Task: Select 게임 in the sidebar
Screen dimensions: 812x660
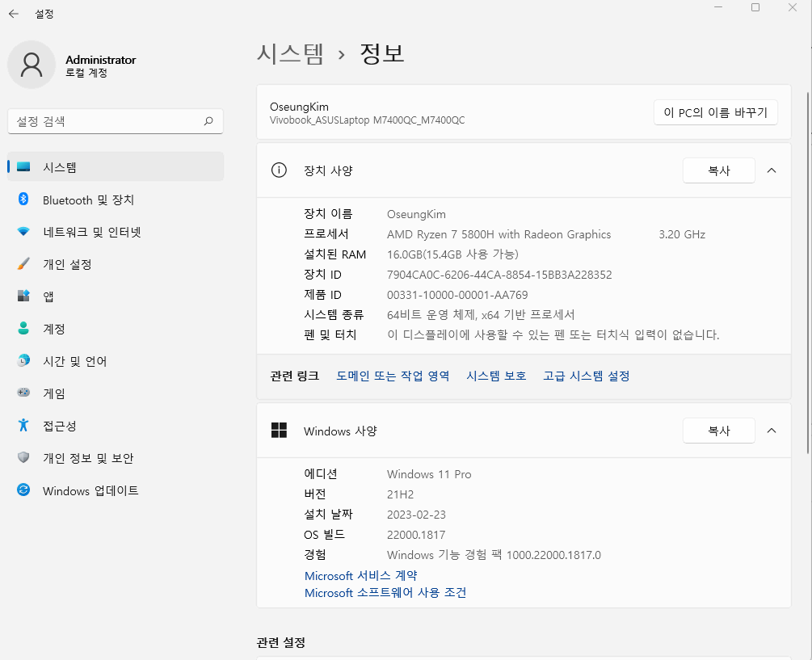Action: tap(116, 393)
